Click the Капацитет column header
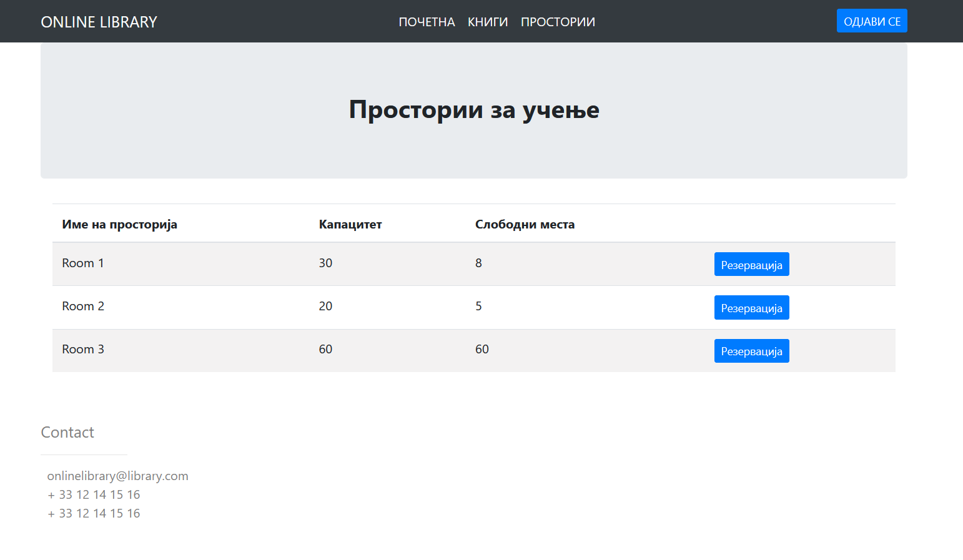This screenshot has width=963, height=560. pos(350,225)
